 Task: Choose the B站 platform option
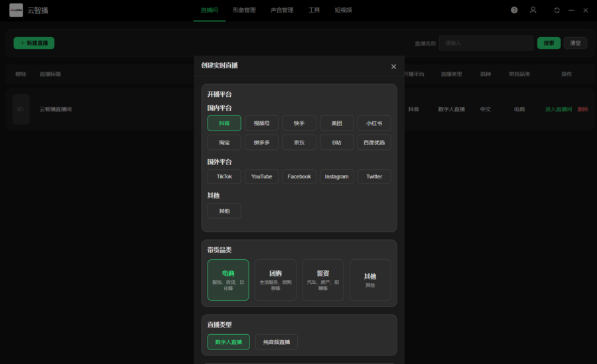336,143
